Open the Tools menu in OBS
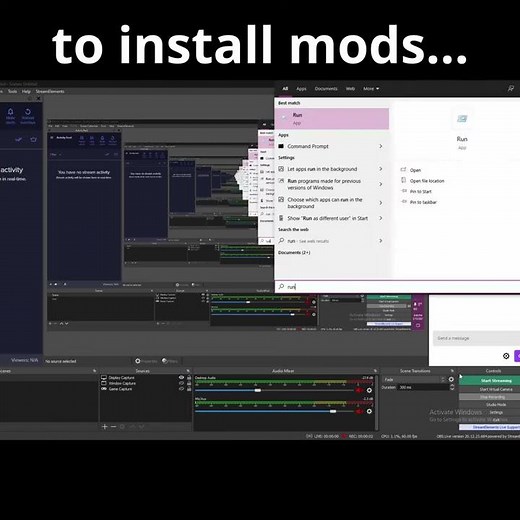Viewport: 520px width, 520px height. [12, 91]
